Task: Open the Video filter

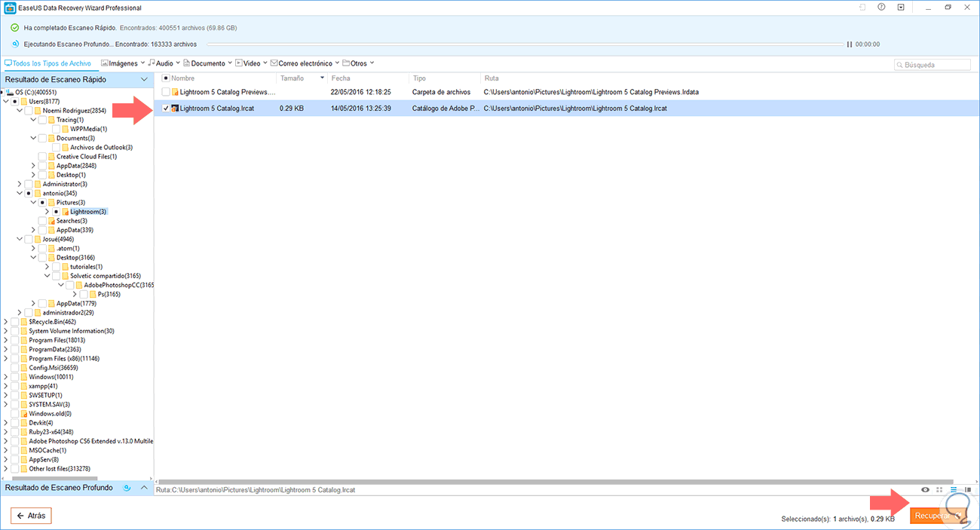Action: (251, 63)
